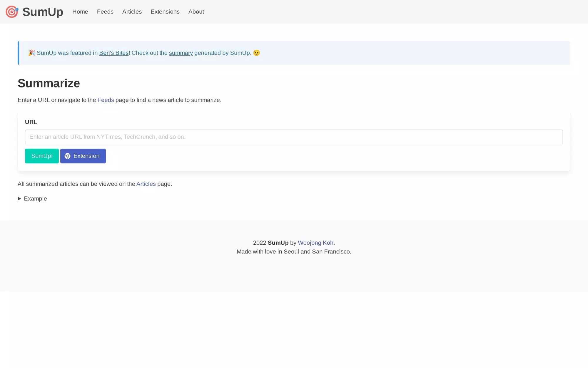Click the article URL input field
588x368 pixels.
coord(294,137)
